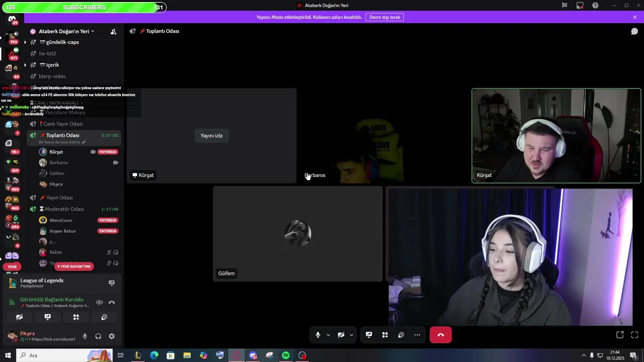Open the microphone options dropdown arrow
Image resolution: width=644 pixels, height=362 pixels.
(x=328, y=335)
